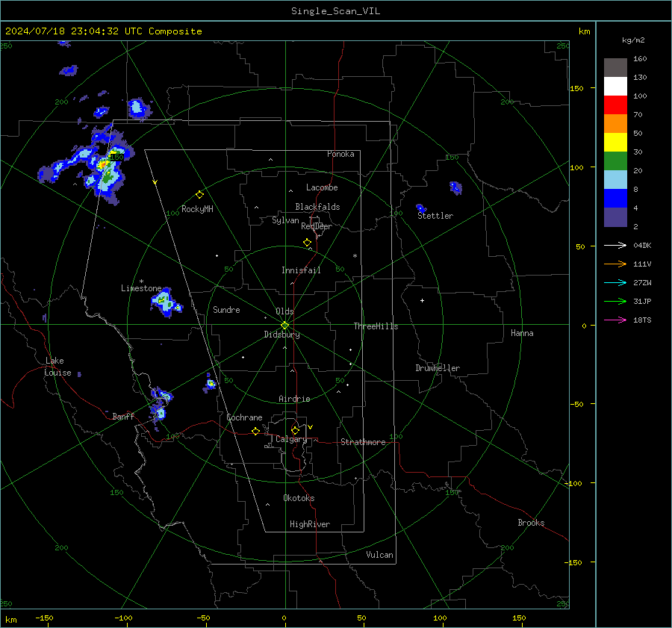The image size is (672, 628).
Task: Click the yellow V marker east of Calgary
Action: 311,427
